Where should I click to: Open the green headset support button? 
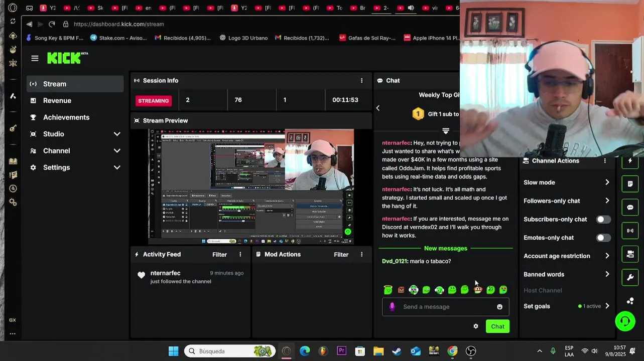(625, 321)
